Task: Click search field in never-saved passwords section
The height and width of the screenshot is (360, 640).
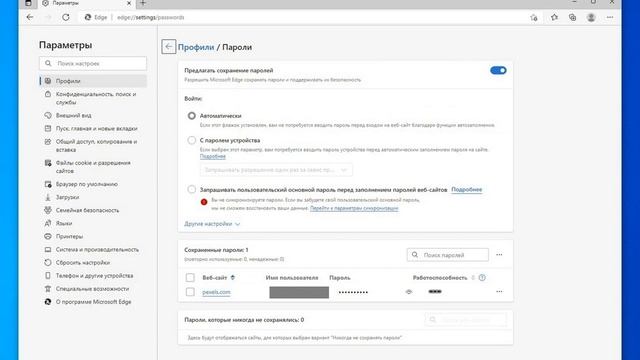Action: (x=466, y=320)
